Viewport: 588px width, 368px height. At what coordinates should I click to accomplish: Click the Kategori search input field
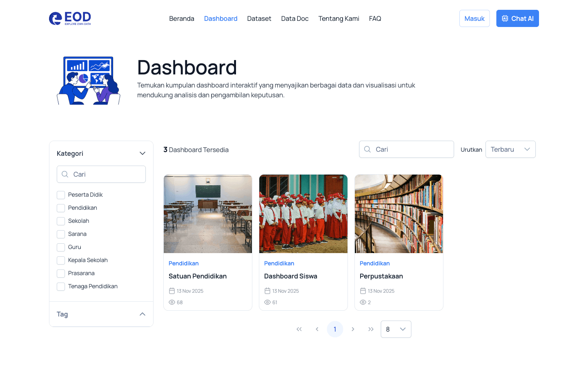tap(101, 174)
